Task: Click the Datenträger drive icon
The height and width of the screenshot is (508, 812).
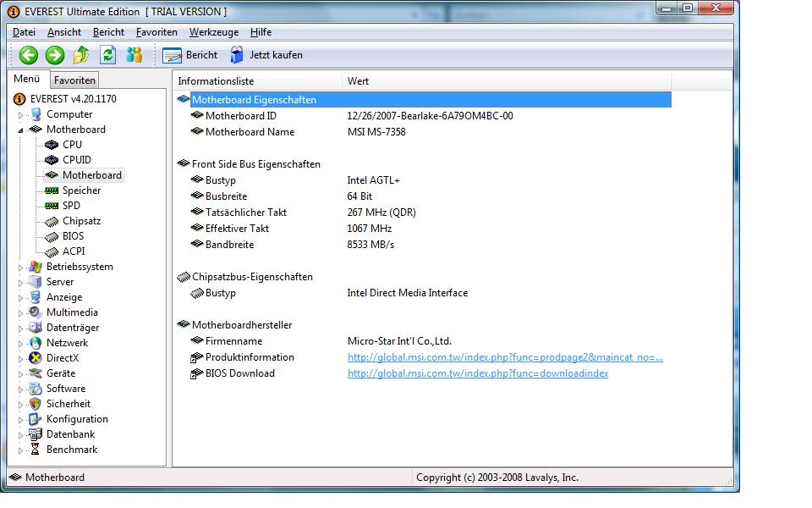Action: pyautogui.click(x=36, y=327)
